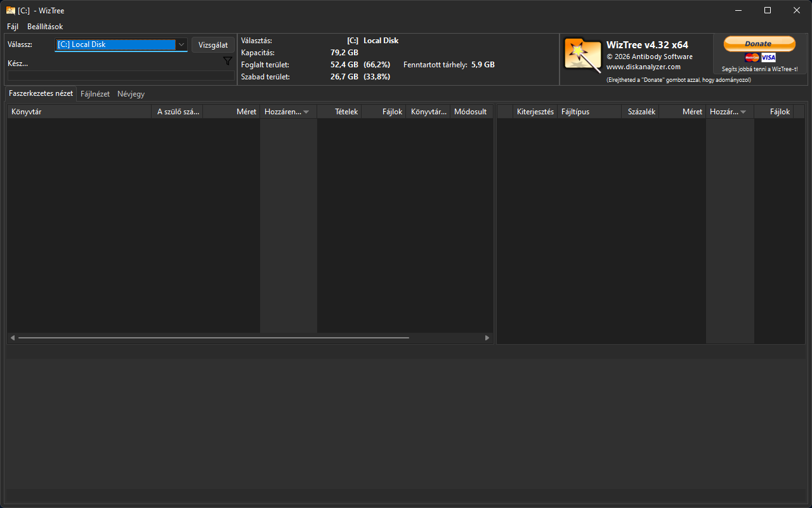The width and height of the screenshot is (812, 508).
Task: Sort right table by Méret column
Action: tap(683, 112)
